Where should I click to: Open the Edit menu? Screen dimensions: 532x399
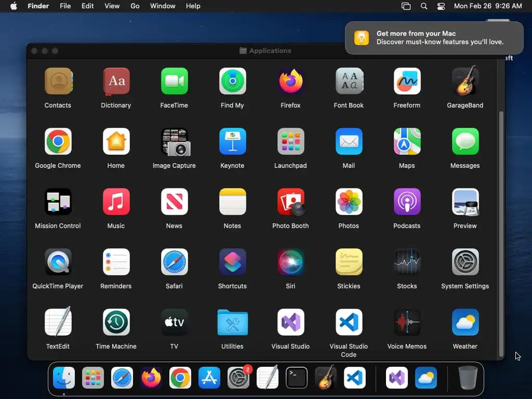87,6
